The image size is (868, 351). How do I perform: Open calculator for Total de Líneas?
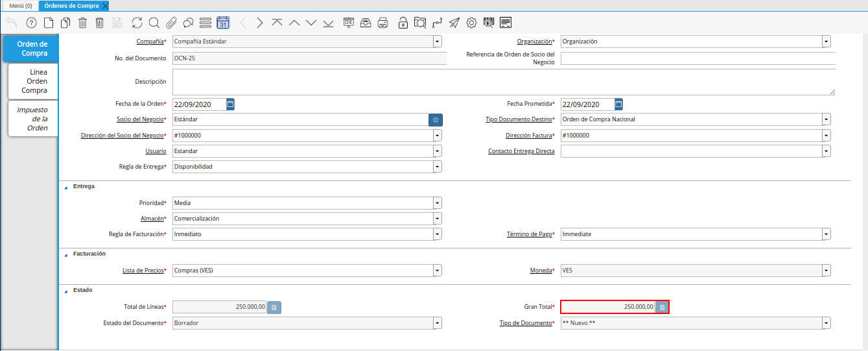pyautogui.click(x=274, y=308)
